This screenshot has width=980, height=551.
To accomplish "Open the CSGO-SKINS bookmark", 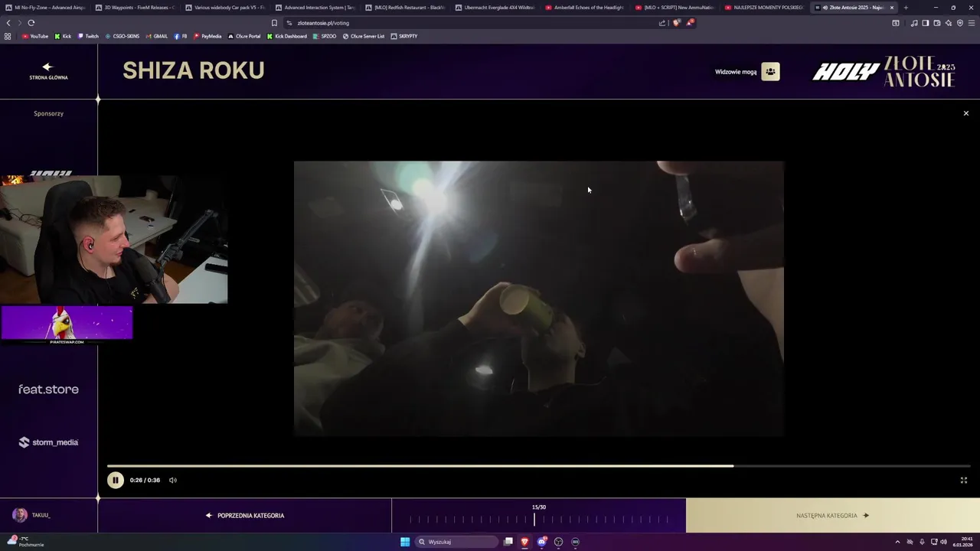I will (x=122, y=36).
